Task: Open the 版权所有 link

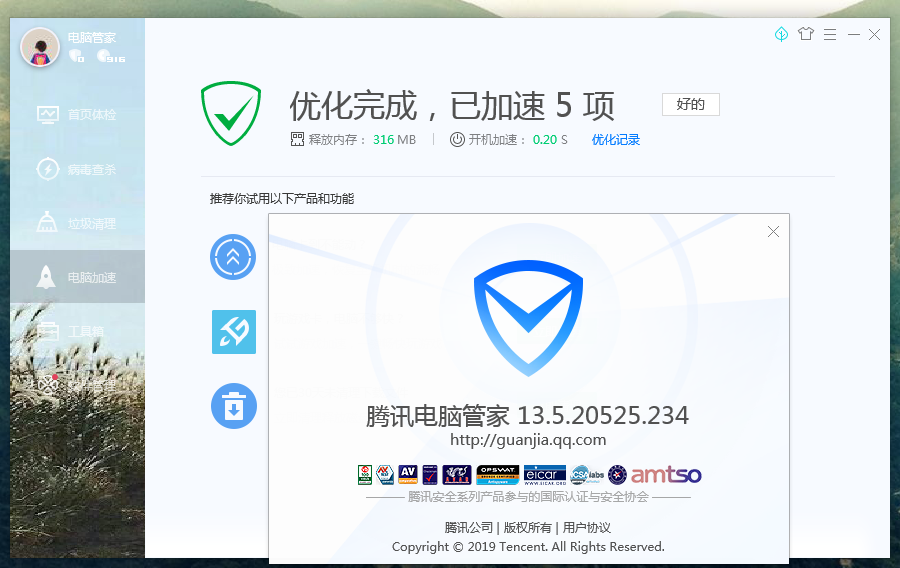Action: click(x=527, y=528)
